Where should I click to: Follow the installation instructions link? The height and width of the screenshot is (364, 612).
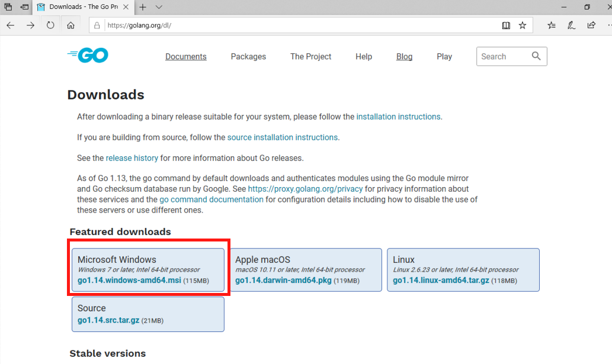coord(398,117)
